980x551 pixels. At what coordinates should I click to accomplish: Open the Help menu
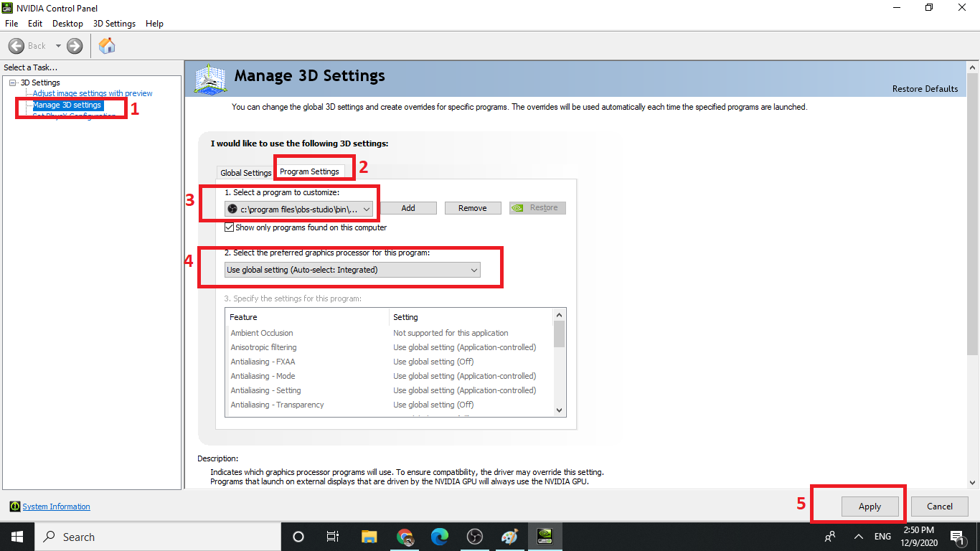click(x=154, y=24)
